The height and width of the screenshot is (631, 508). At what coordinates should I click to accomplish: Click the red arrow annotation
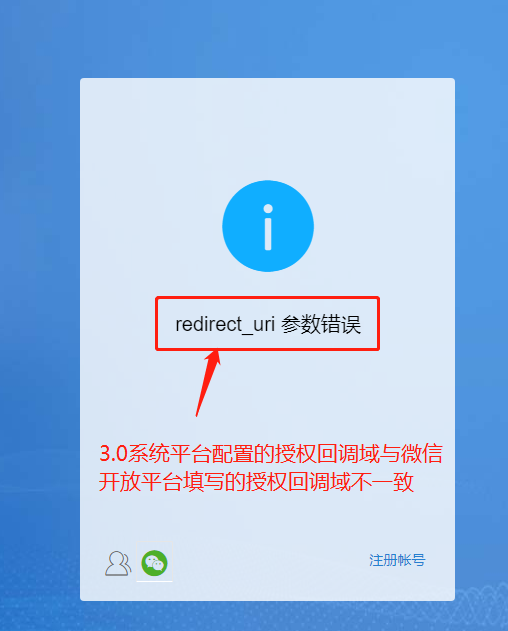[208, 383]
